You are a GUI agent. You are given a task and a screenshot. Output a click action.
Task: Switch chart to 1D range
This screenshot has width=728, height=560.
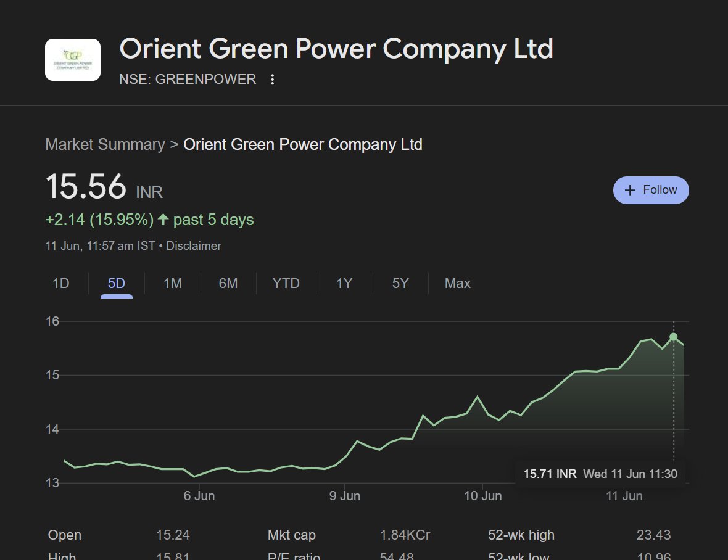coord(61,284)
